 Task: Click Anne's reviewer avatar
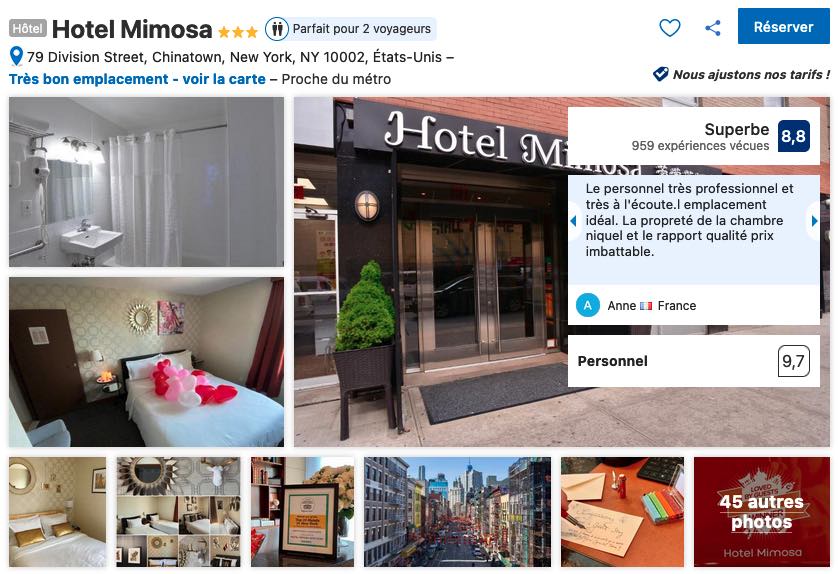(587, 305)
